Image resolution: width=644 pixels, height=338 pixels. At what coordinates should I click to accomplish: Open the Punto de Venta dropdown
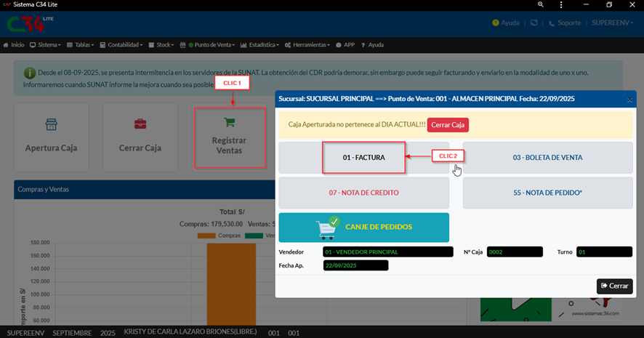[x=212, y=45]
